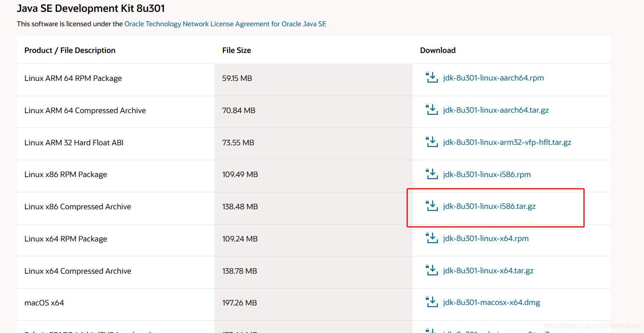Select Java SE Development Kit 8u301 heading
Screen dimensions: 644x333
(x=91, y=8)
